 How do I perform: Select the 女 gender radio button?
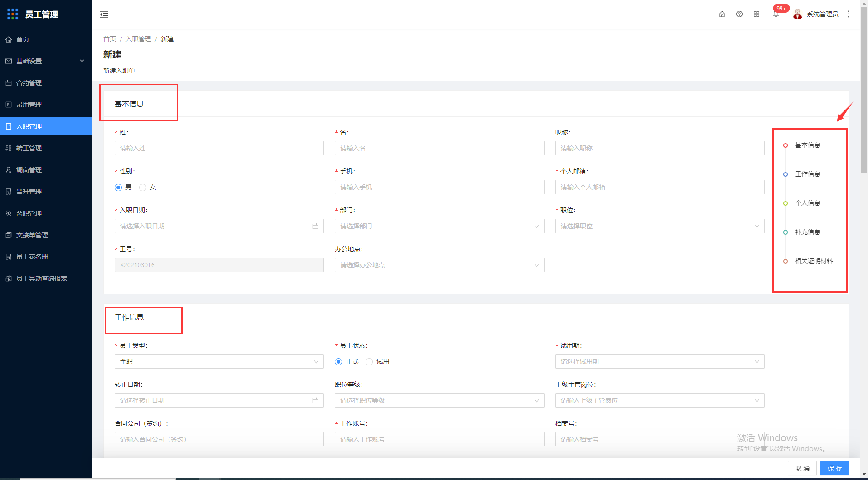[x=143, y=187]
